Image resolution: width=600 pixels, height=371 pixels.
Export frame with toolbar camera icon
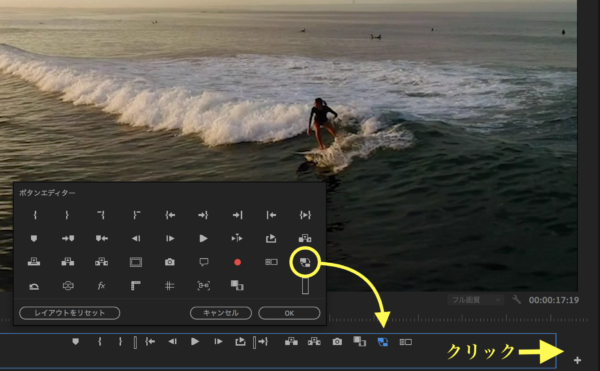(337, 341)
